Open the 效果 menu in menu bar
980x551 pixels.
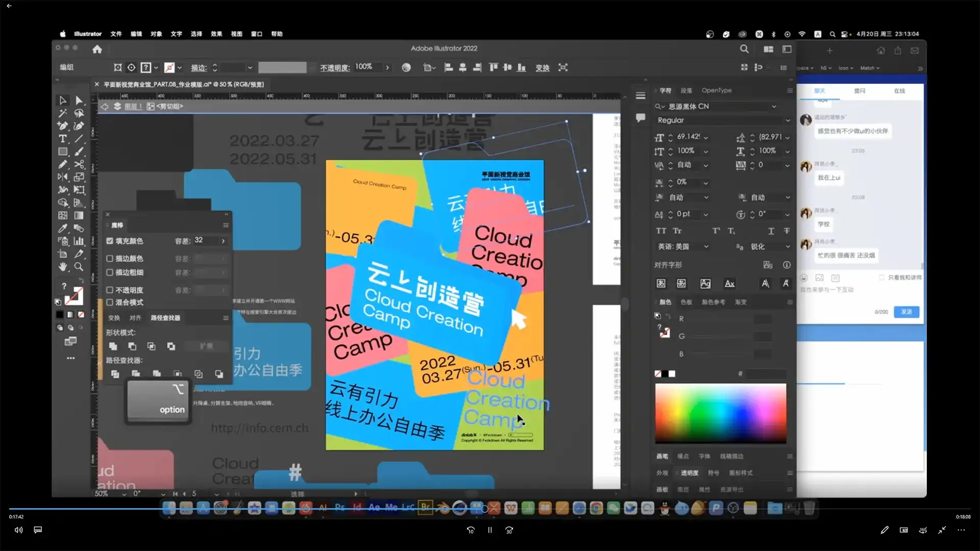(x=216, y=34)
